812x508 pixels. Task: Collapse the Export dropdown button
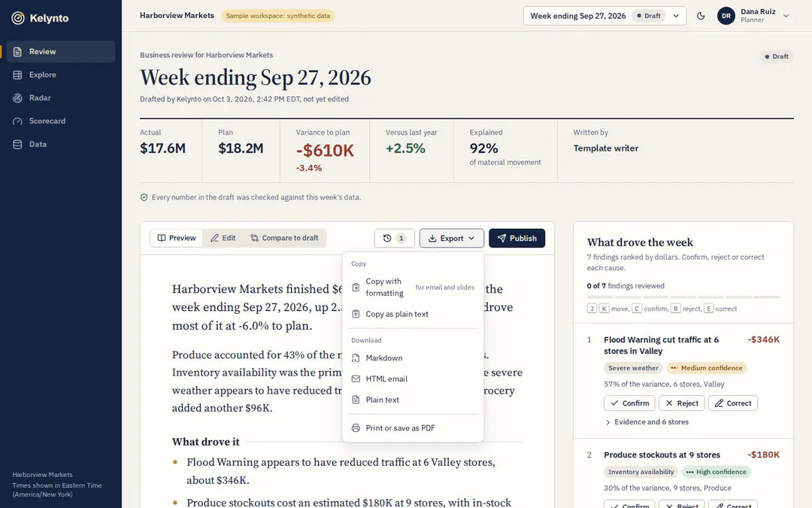[x=452, y=239]
